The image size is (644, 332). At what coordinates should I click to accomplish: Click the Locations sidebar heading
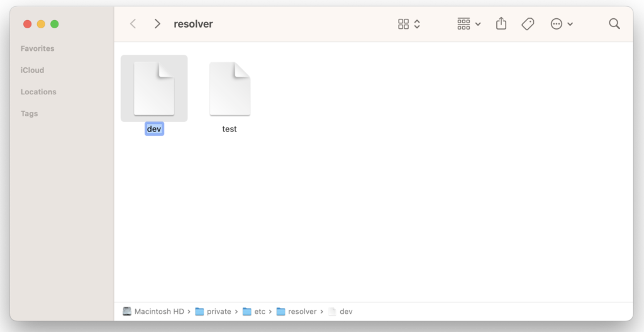click(38, 92)
